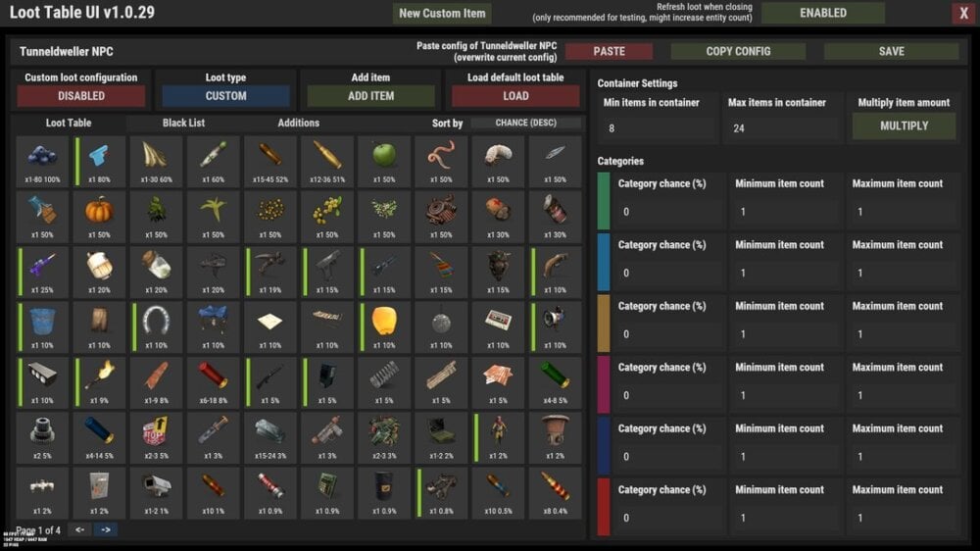Open the pumpkin loot item

99,217
